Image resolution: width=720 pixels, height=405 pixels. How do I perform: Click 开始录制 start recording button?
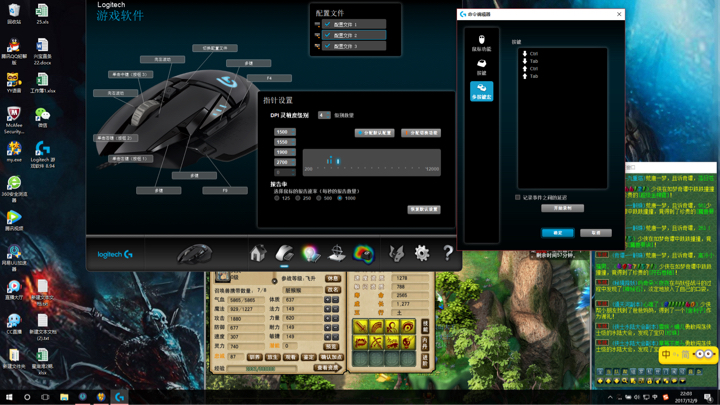click(x=562, y=208)
